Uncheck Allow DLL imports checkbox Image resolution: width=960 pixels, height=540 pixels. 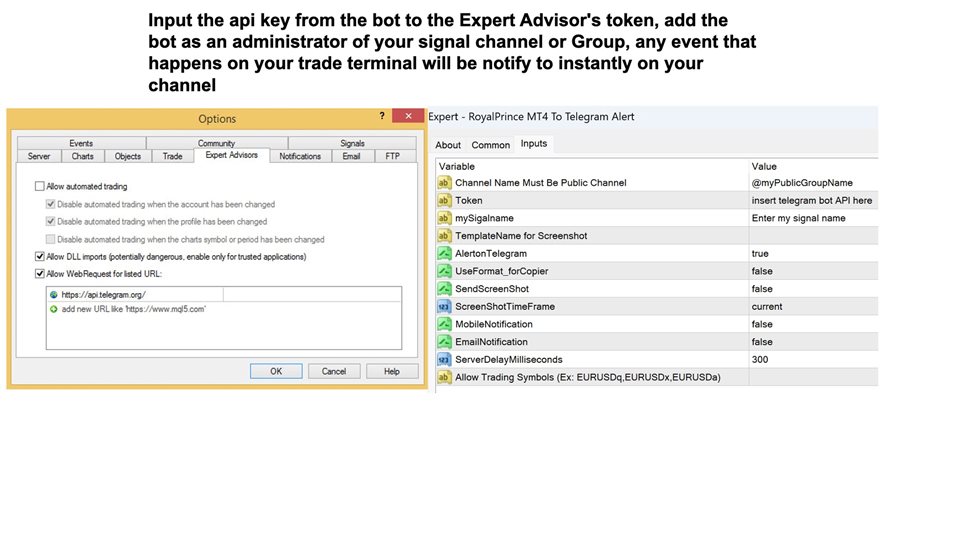coord(40,257)
